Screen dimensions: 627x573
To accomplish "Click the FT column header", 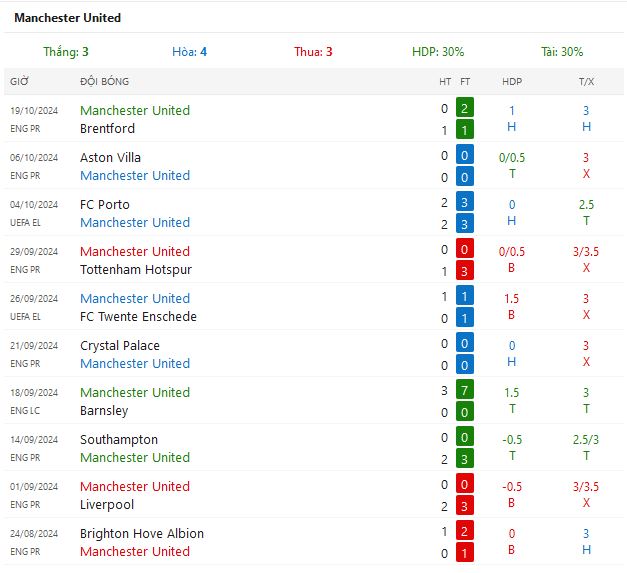I will coord(465,82).
